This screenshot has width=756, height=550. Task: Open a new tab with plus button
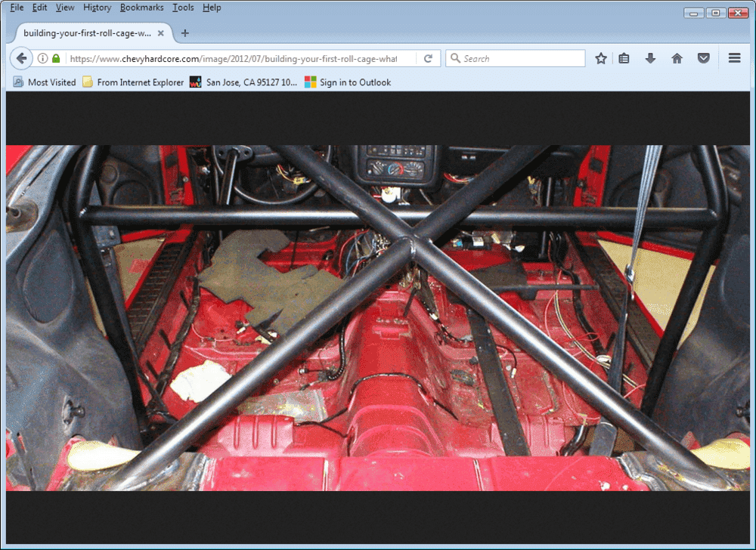[x=185, y=33]
